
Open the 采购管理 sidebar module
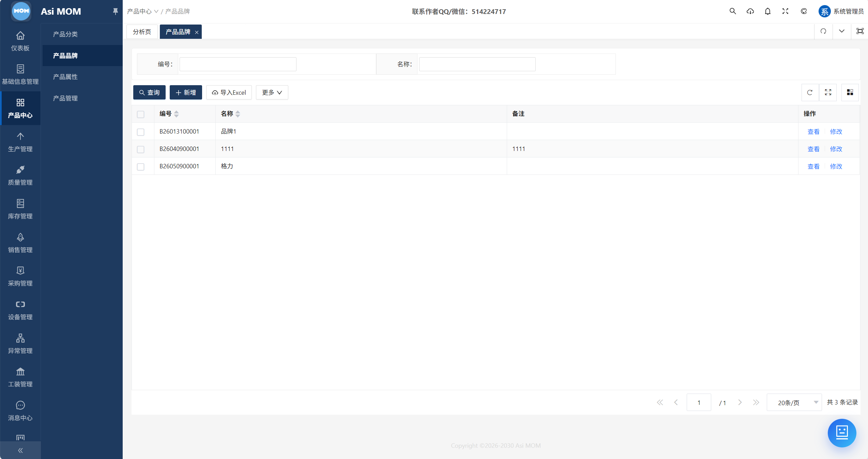tap(20, 276)
